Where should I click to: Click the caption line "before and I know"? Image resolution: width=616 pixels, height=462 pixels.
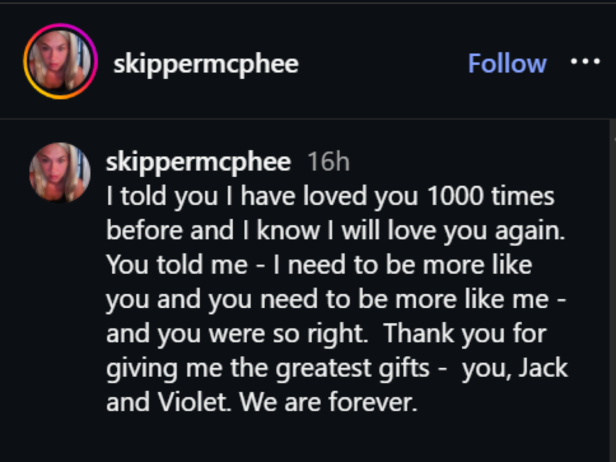(336, 231)
